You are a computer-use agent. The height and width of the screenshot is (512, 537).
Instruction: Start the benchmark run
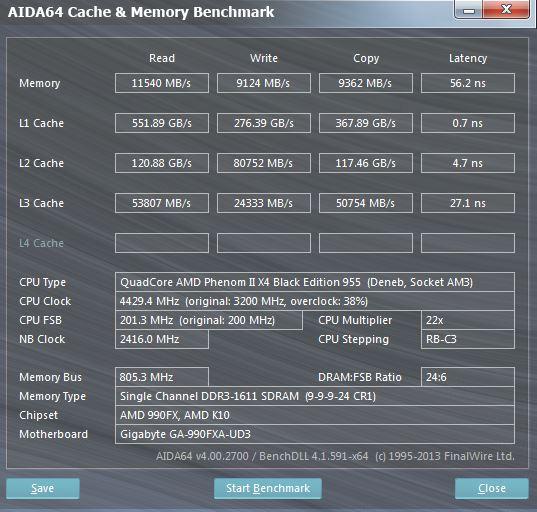click(x=268, y=488)
